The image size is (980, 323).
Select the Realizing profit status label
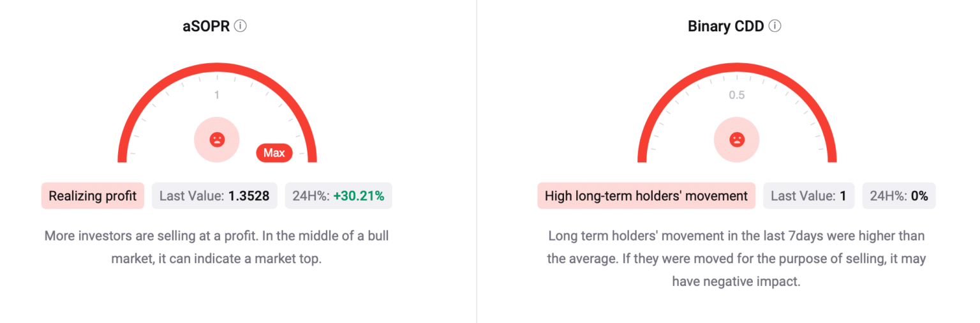(93, 196)
